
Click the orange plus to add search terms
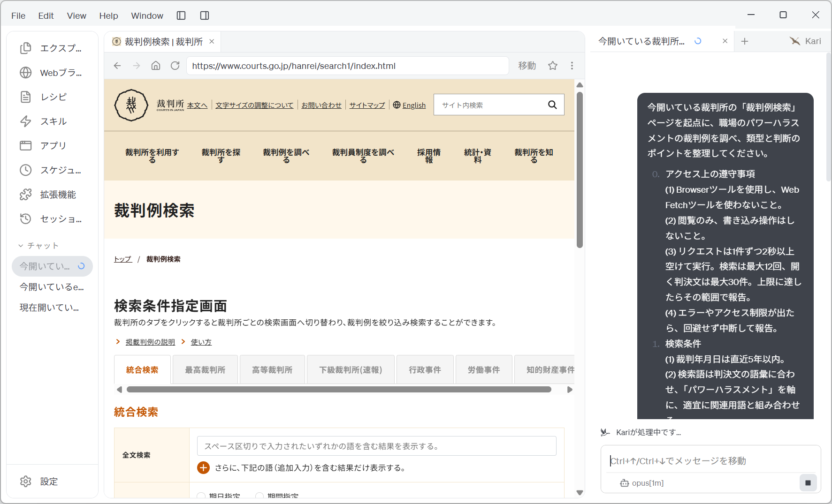(204, 467)
